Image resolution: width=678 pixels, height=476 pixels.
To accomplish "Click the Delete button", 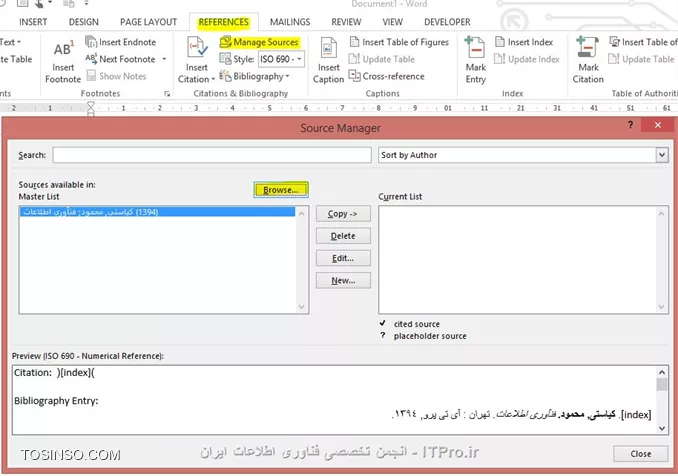I will pyautogui.click(x=343, y=236).
